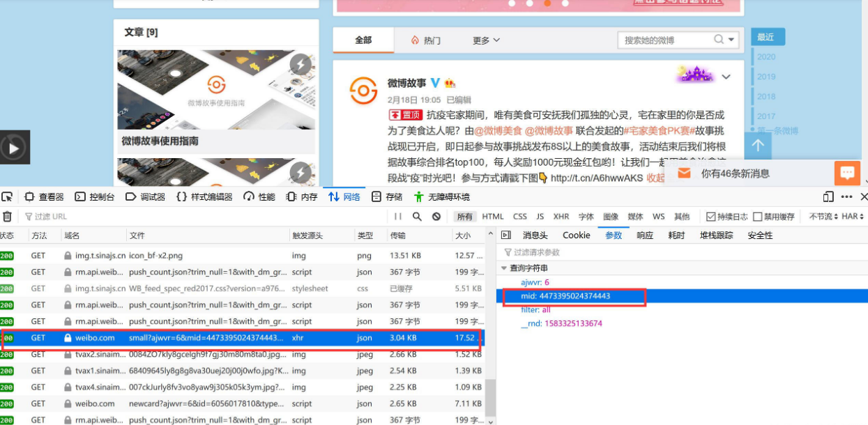
Task: Uncheck the 持续日志 persist logs checkbox
Action: point(711,217)
